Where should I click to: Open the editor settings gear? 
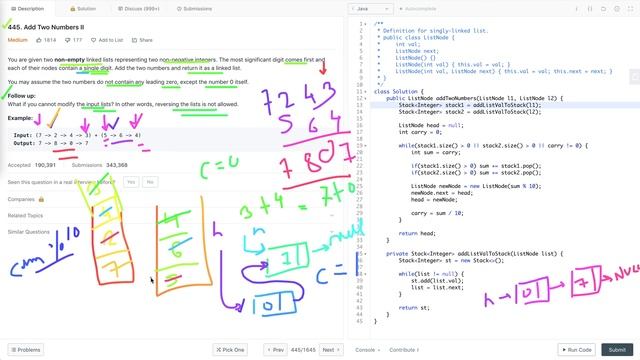[x=617, y=9]
